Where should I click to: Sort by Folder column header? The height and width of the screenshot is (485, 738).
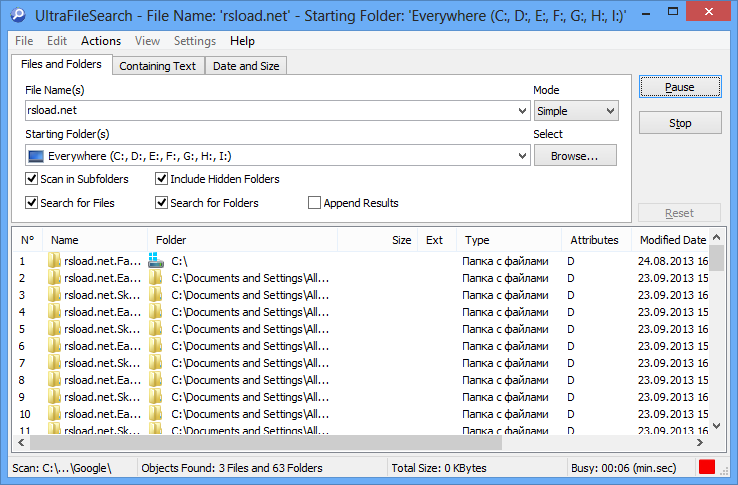(x=243, y=240)
